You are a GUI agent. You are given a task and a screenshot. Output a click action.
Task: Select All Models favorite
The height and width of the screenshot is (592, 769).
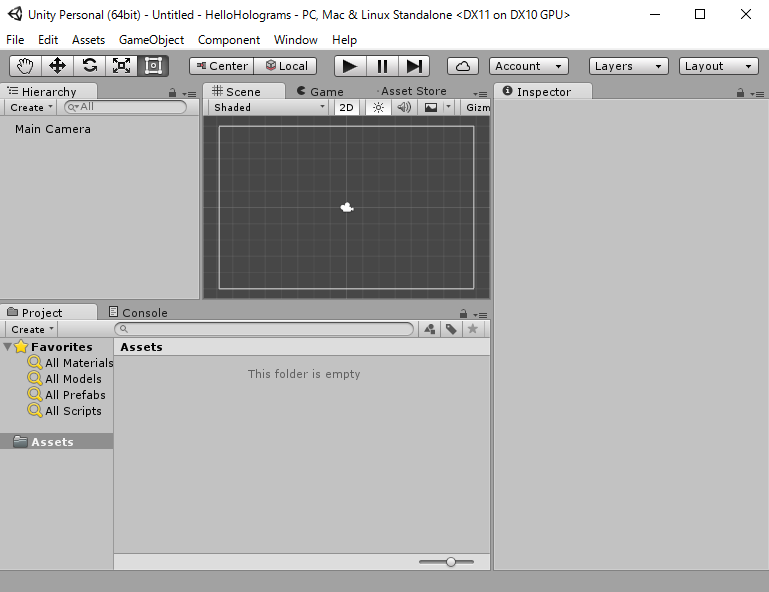point(64,379)
